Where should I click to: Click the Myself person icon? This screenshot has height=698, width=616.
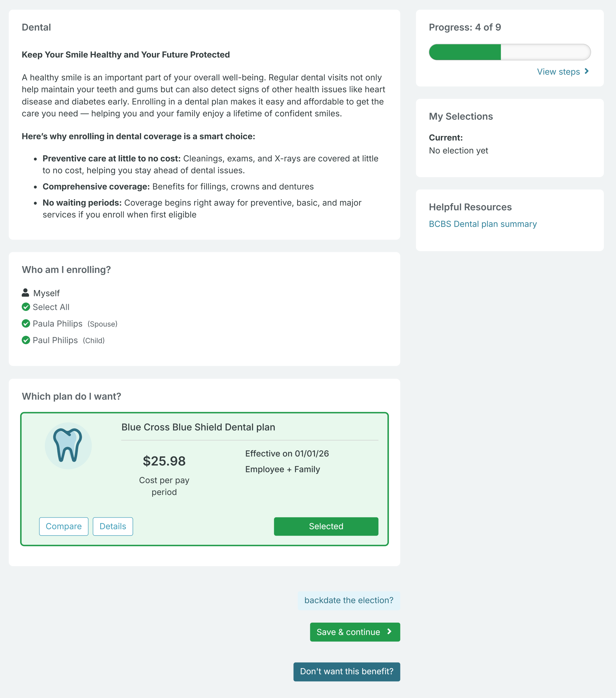point(25,293)
